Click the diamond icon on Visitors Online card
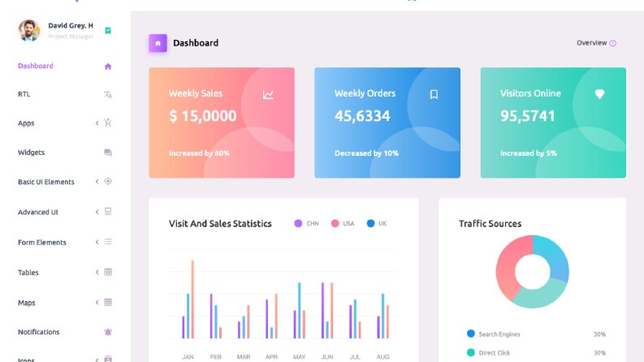The image size is (644, 362). coord(599,94)
